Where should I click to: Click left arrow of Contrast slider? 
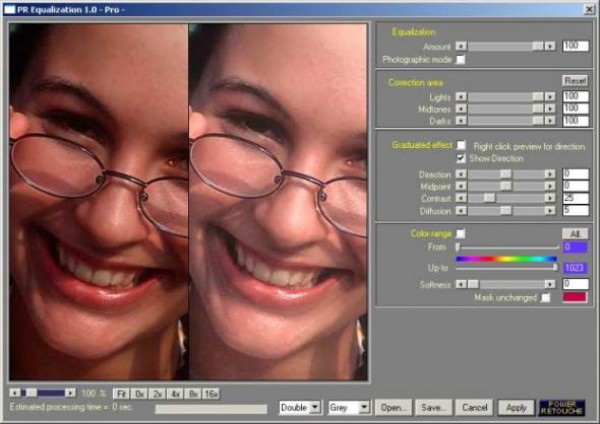(460, 198)
